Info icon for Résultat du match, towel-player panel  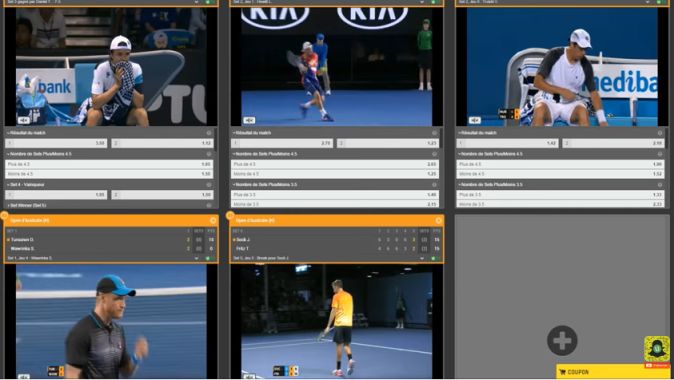[209, 133]
